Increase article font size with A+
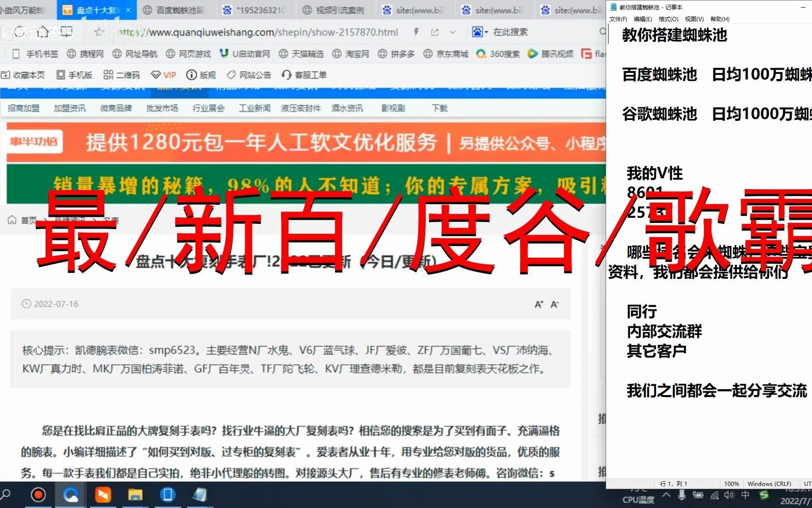Viewport: 812px width, 508px height. [x=539, y=304]
